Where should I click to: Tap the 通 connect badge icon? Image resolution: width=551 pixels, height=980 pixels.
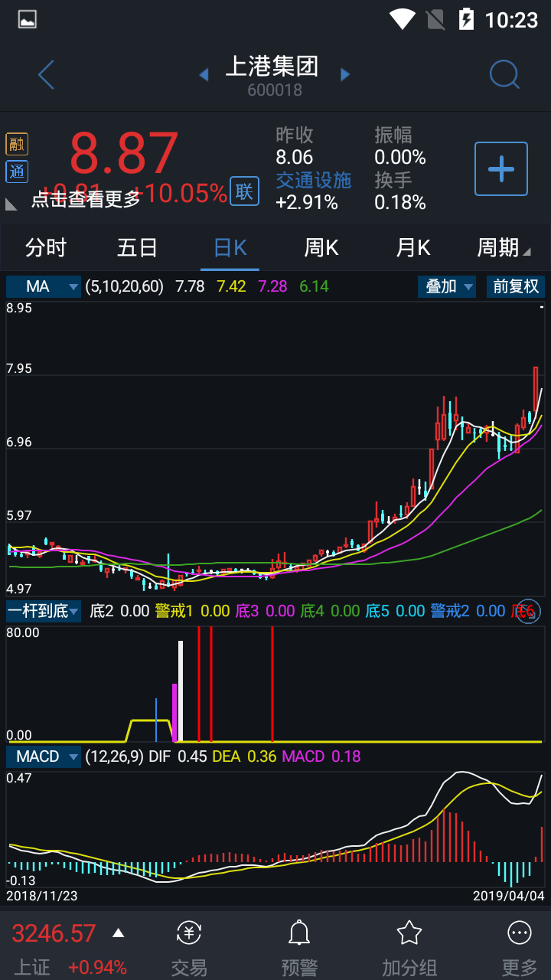click(x=17, y=171)
